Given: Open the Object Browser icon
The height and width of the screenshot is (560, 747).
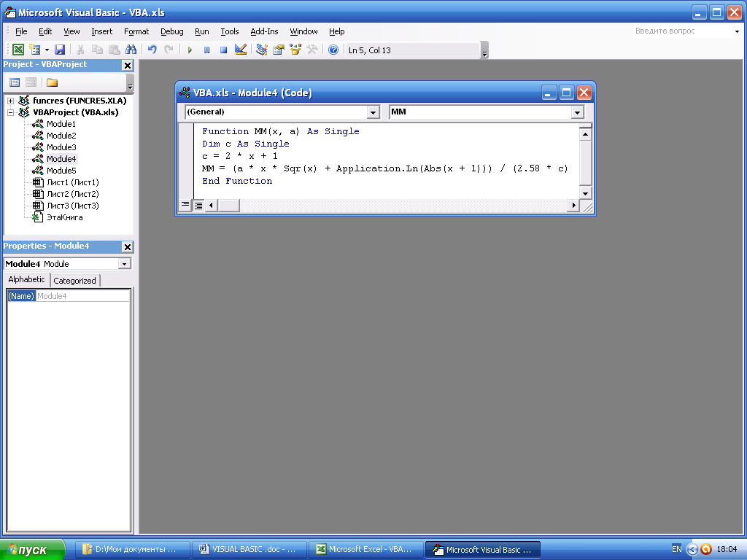Looking at the screenshot, I should [x=295, y=50].
